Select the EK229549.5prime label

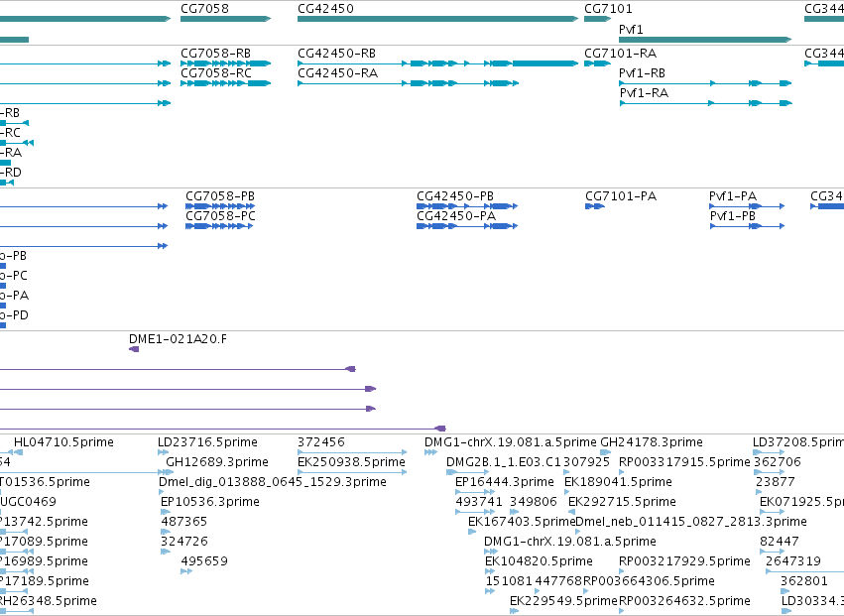pyautogui.click(x=563, y=601)
